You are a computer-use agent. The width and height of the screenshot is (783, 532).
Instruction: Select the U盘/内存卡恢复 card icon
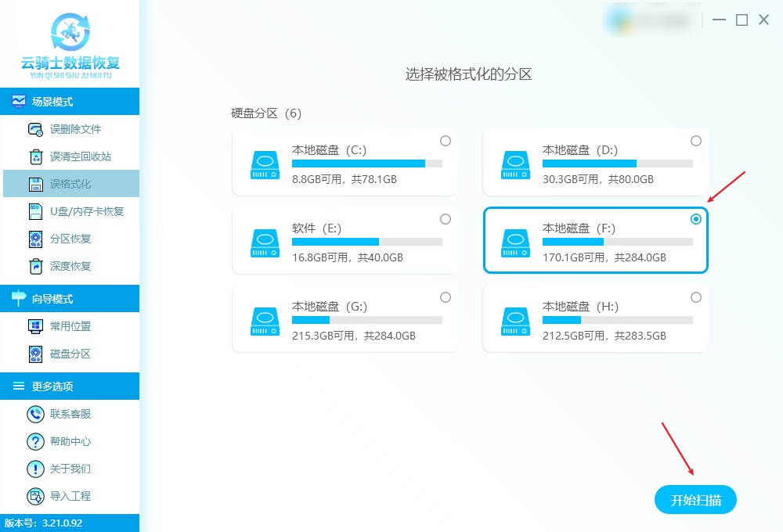point(35,211)
